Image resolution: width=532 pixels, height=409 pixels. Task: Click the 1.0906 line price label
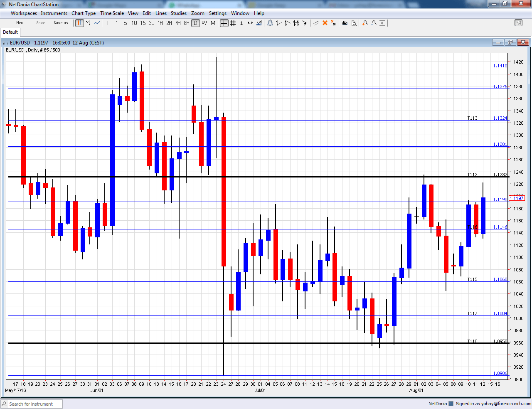click(x=500, y=373)
